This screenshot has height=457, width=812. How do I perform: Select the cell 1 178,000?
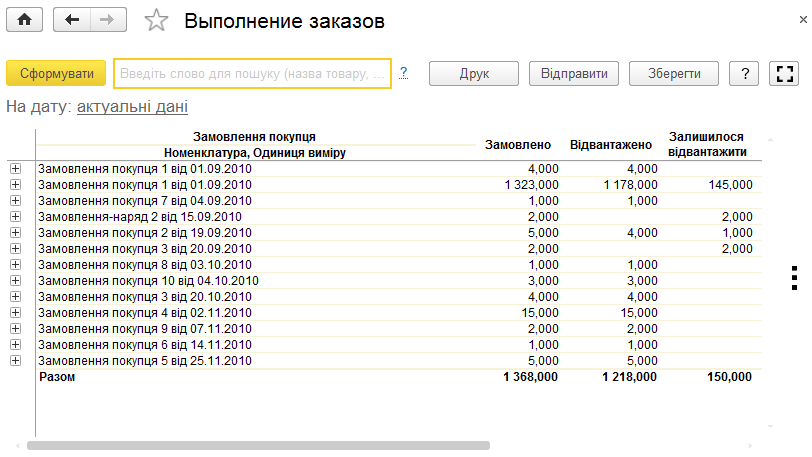pos(630,185)
